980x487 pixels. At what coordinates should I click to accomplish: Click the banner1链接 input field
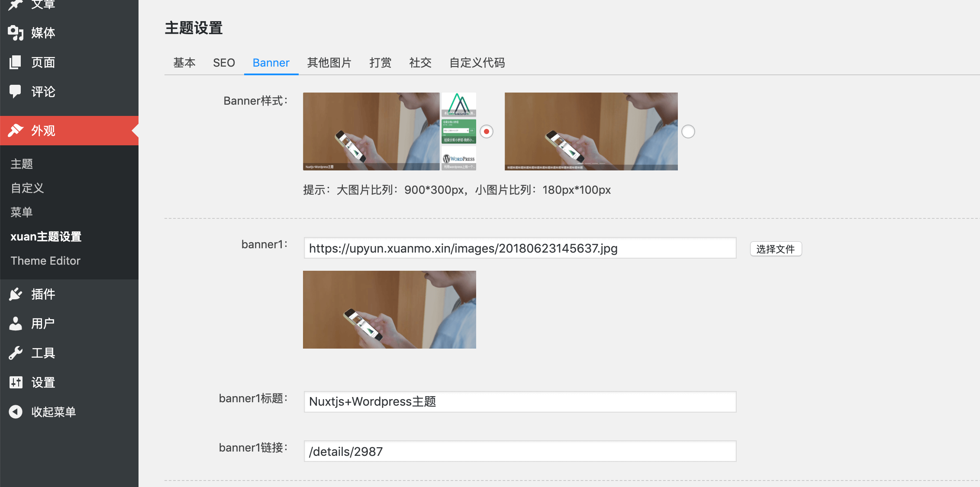tap(519, 452)
